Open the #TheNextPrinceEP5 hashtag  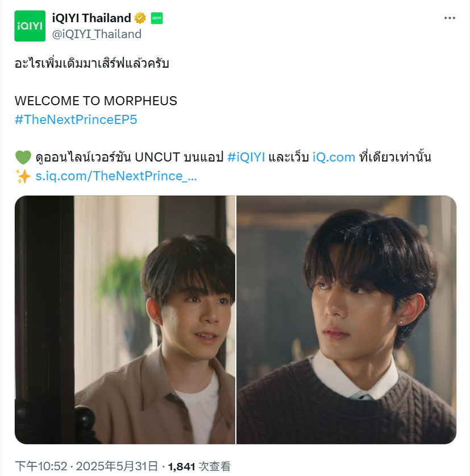click(76, 119)
